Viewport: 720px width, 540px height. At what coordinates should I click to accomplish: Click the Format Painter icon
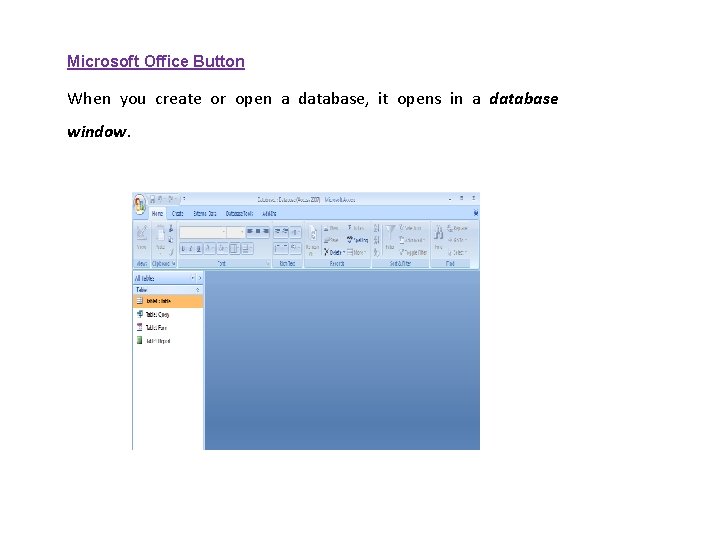click(171, 252)
